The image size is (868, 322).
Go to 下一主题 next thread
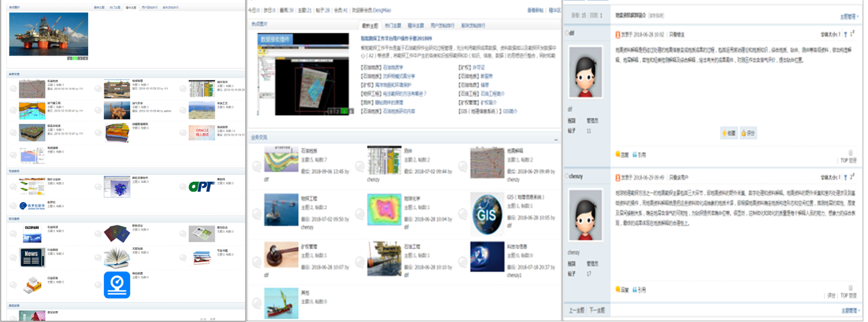pos(597,310)
